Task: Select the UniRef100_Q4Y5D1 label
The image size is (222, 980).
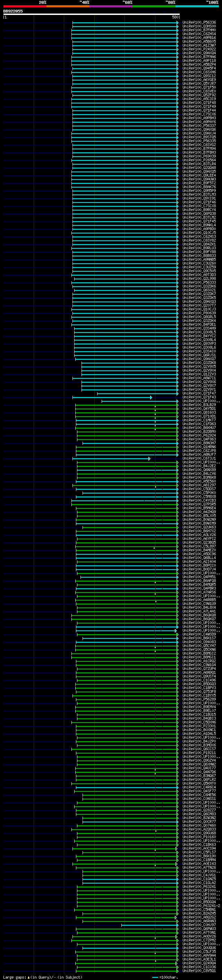Action: (x=199, y=408)
